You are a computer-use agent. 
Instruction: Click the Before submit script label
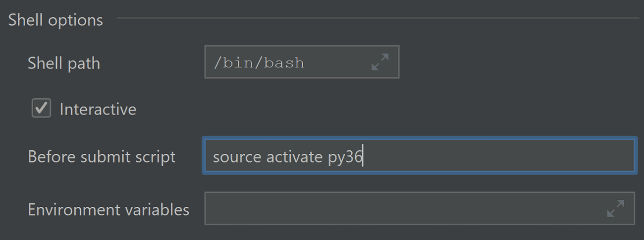point(102,157)
